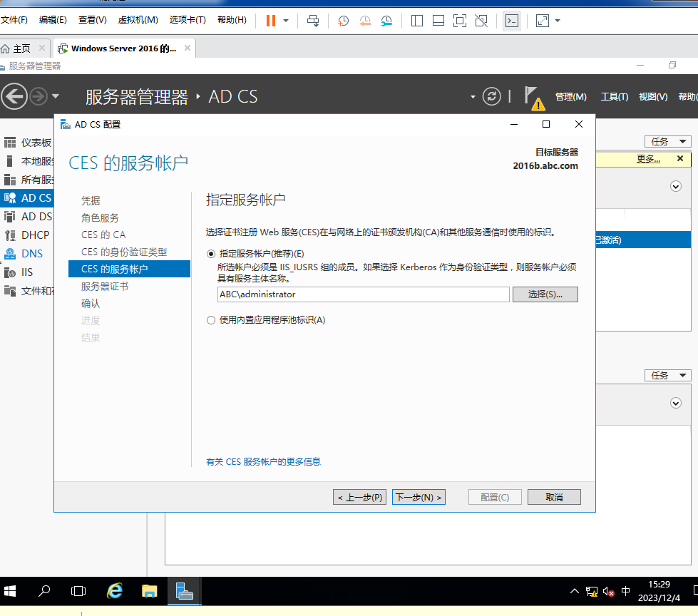The width and height of the screenshot is (698, 616).
Task: Close the Windows Server 2016 tab
Action: pos(188,48)
